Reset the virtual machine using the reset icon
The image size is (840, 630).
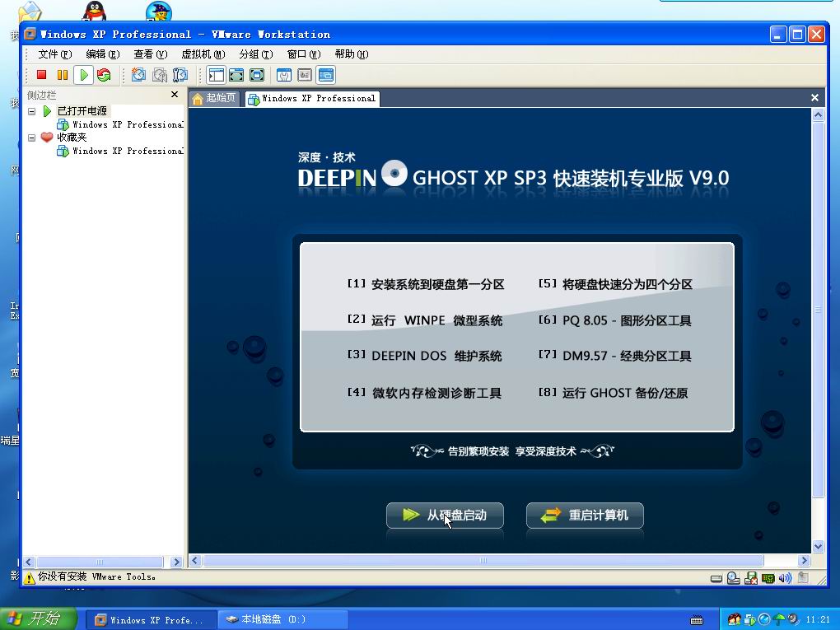tap(104, 75)
